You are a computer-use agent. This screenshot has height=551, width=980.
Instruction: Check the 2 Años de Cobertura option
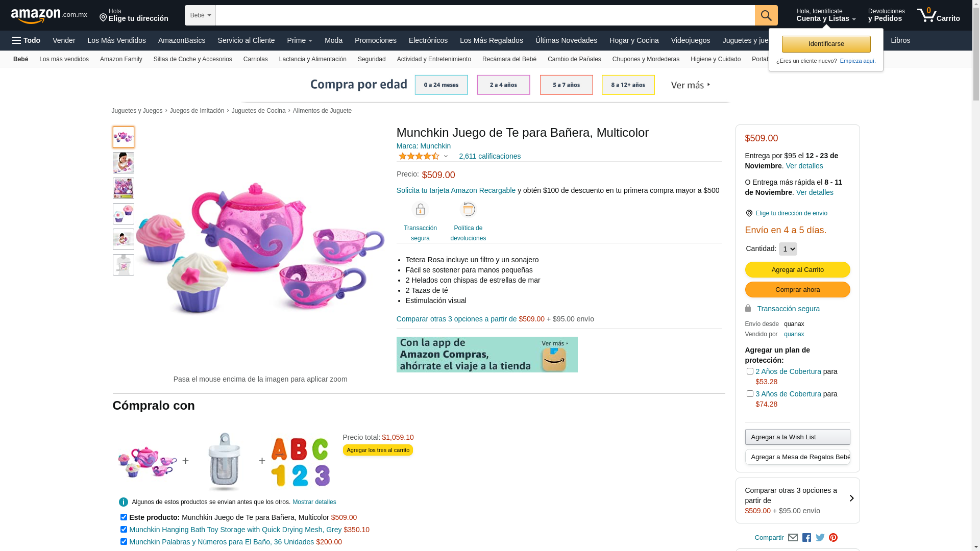pyautogui.click(x=750, y=371)
